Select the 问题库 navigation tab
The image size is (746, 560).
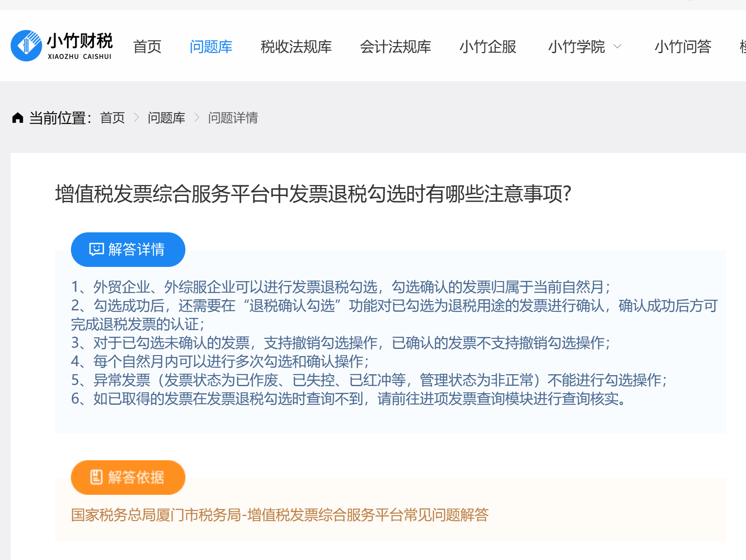(211, 47)
